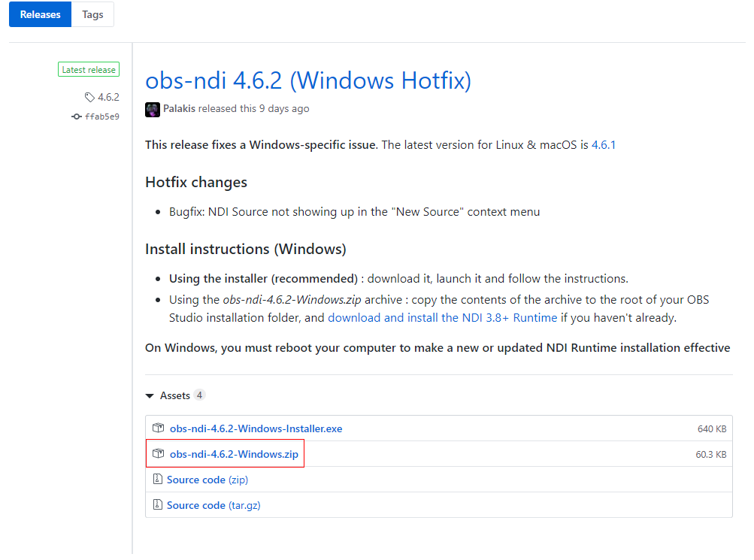Switch to the Tags tab
Image resolution: width=754 pixels, height=560 pixels.
point(92,14)
